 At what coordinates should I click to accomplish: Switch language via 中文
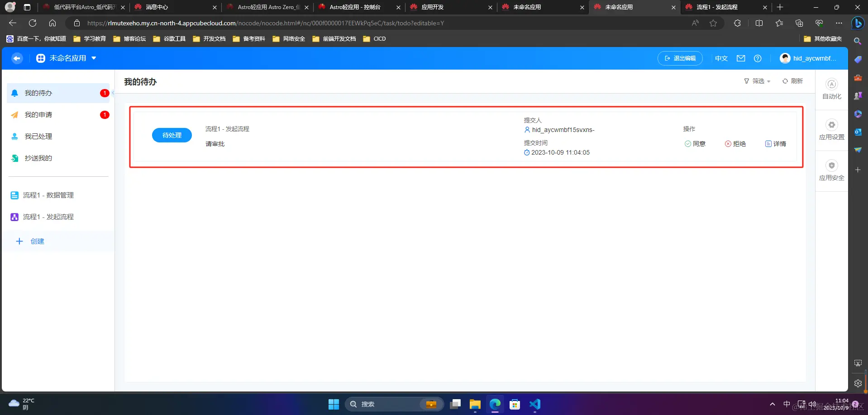click(721, 58)
